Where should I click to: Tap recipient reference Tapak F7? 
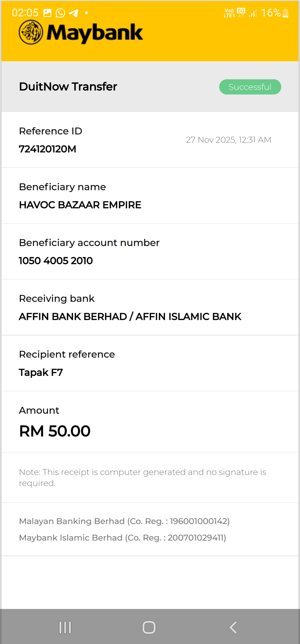point(41,372)
